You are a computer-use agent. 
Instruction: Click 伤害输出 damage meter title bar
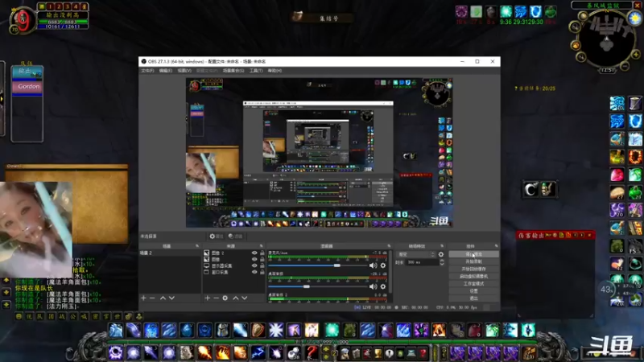(x=555, y=235)
